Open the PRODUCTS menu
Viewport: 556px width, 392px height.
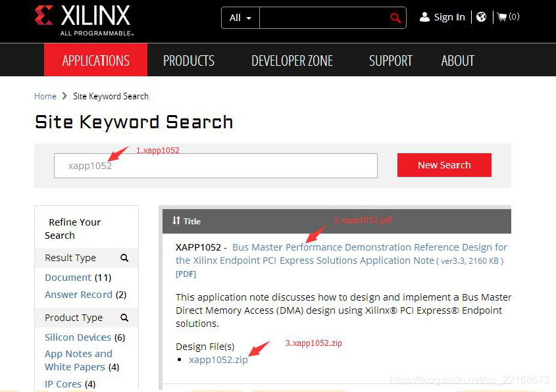tap(189, 61)
